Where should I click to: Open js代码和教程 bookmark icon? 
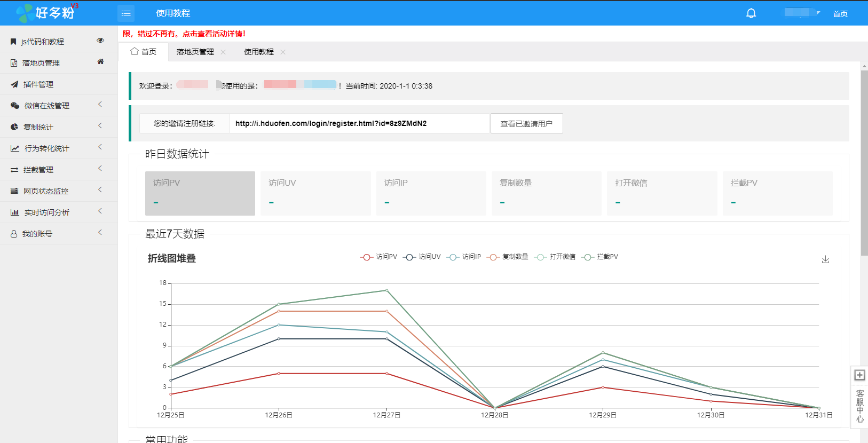(13, 42)
